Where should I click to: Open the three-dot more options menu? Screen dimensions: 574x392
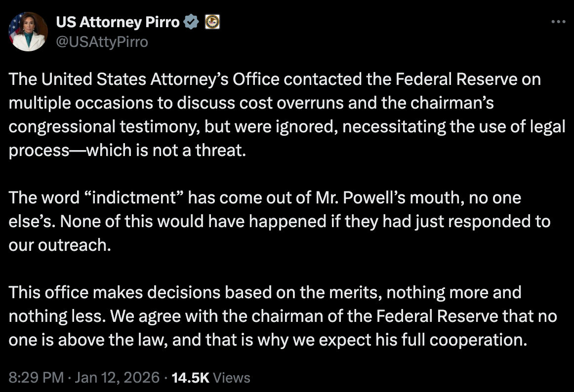pos(558,22)
